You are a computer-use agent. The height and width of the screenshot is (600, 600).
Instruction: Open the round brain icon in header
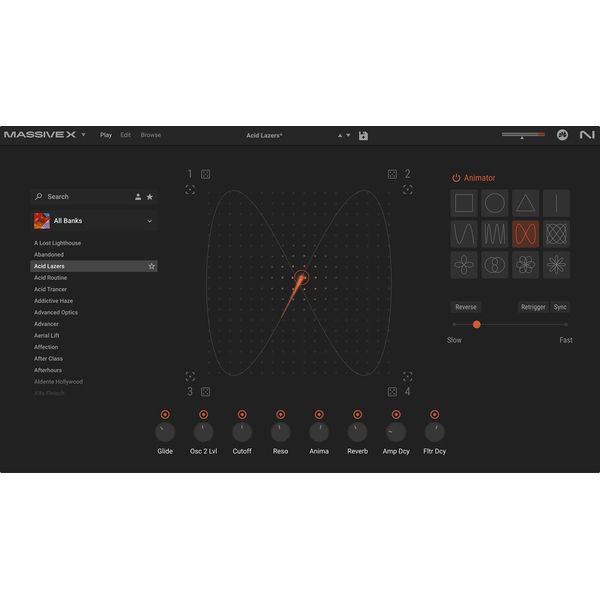pyautogui.click(x=562, y=135)
